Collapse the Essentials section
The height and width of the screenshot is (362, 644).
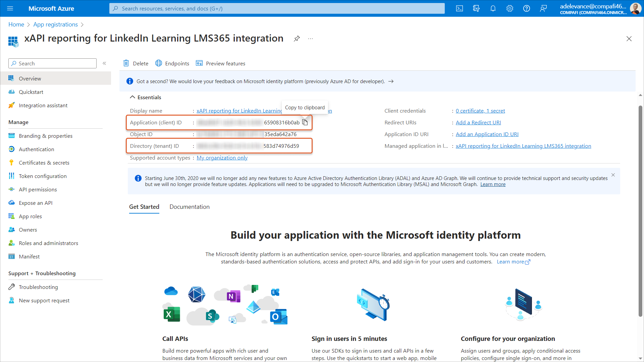tap(132, 97)
